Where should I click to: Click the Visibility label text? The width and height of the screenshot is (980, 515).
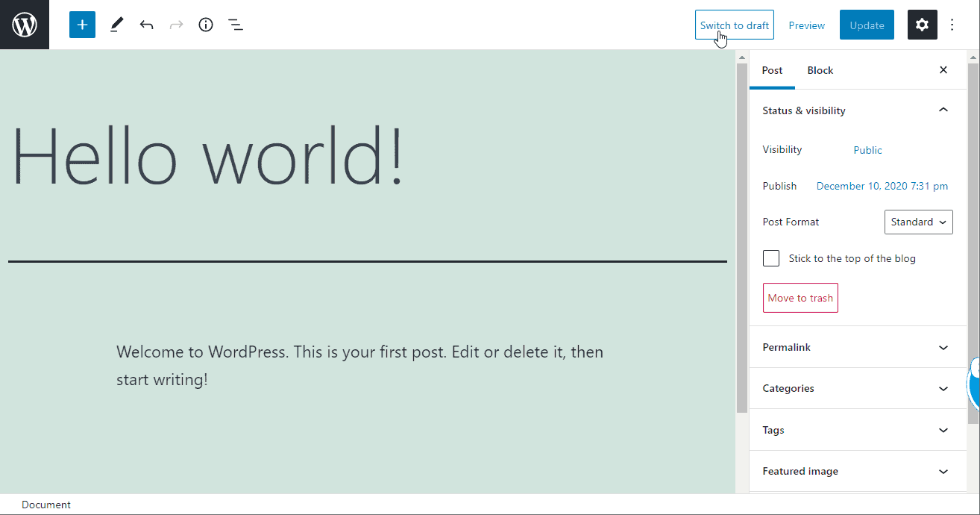click(x=782, y=149)
